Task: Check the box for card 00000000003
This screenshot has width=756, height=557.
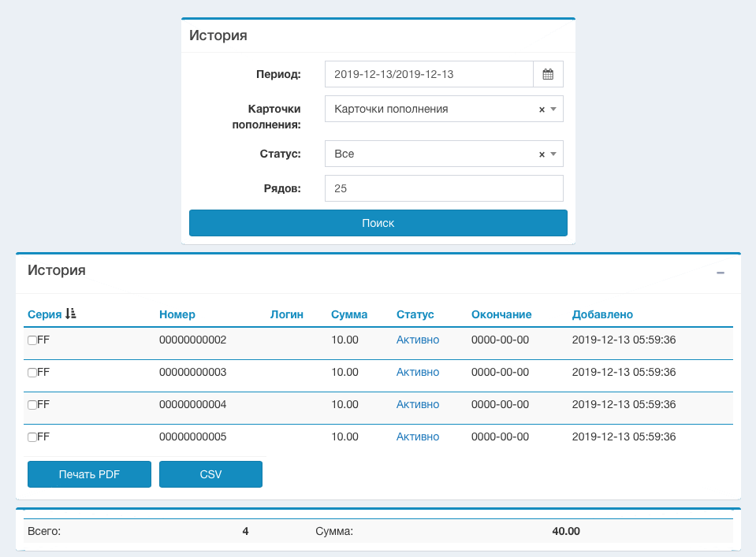Action: (x=32, y=373)
